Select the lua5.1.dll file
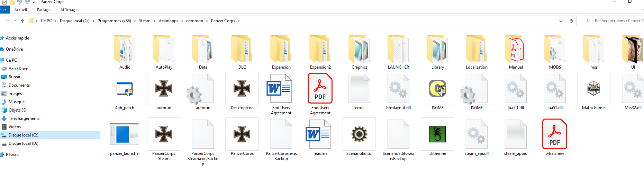The width and height of the screenshot is (644, 176). [x=516, y=91]
